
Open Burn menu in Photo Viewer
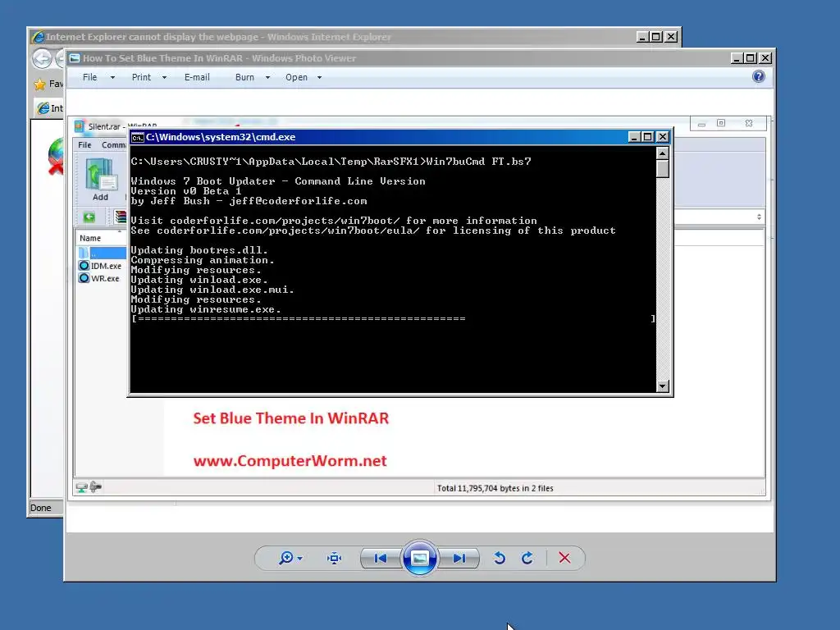[x=244, y=77]
